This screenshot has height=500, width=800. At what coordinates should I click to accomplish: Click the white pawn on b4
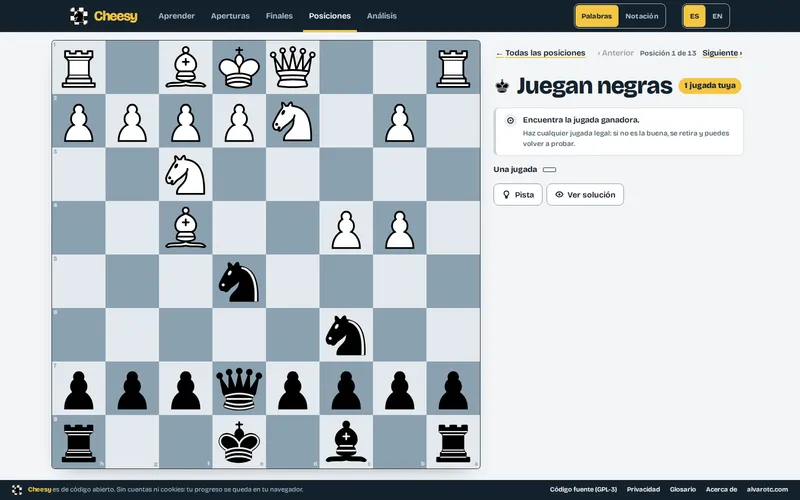tap(399, 228)
